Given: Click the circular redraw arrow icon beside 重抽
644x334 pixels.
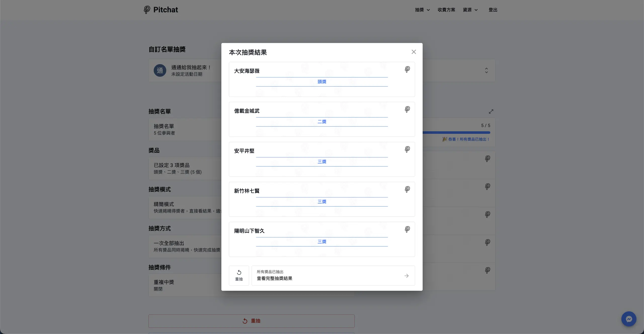Looking at the screenshot, I should (x=239, y=272).
